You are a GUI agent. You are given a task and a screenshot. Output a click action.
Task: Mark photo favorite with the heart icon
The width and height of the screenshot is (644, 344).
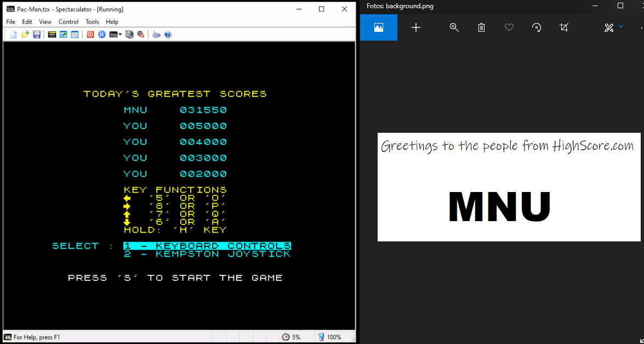(509, 27)
